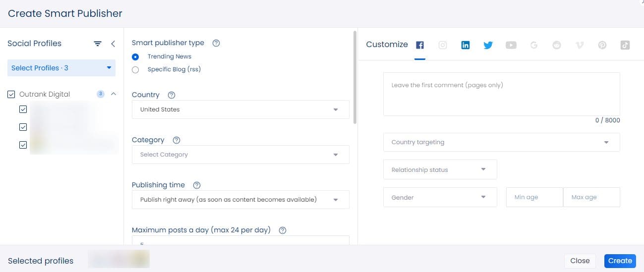Click the blurred Selected profiles avatars
The image size is (644, 272).
pyautogui.click(x=118, y=259)
